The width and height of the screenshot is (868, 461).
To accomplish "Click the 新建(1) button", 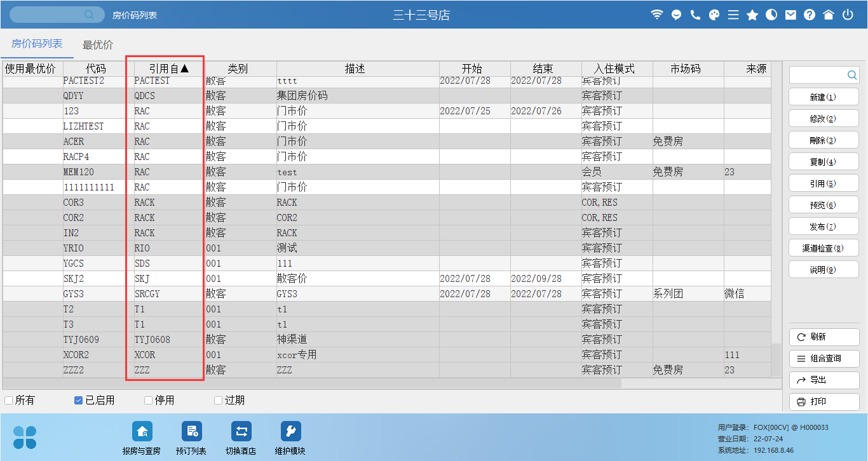I will coord(824,97).
